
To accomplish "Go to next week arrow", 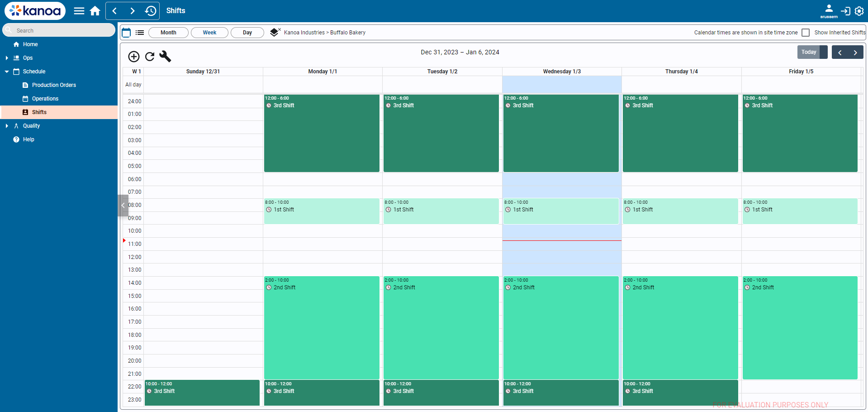I will point(855,52).
